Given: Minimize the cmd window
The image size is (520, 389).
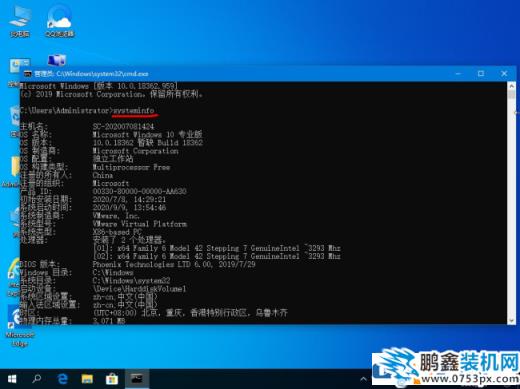Looking at the screenshot, I should (x=459, y=74).
